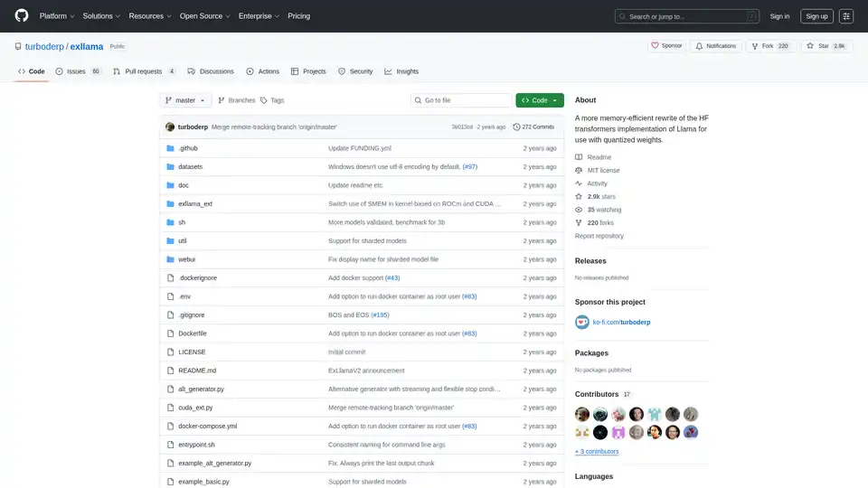This screenshot has width=868, height=488.
Task: Expand the master branch dropdown
Action: coord(185,100)
